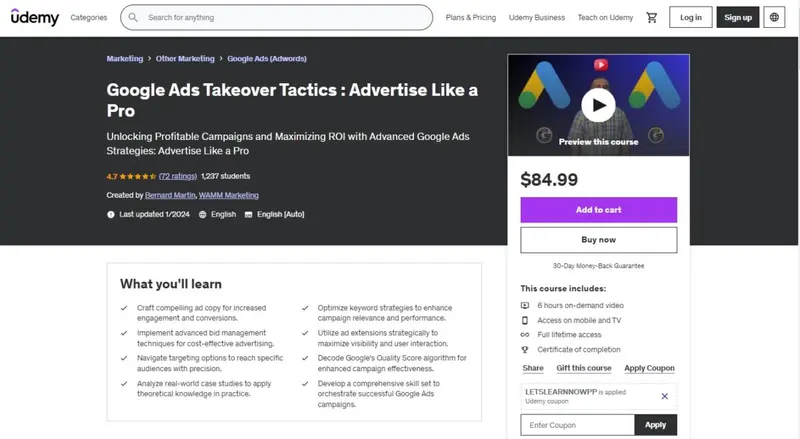800x439 pixels.
Task: Click the $84.99 price text
Action: [x=549, y=180]
